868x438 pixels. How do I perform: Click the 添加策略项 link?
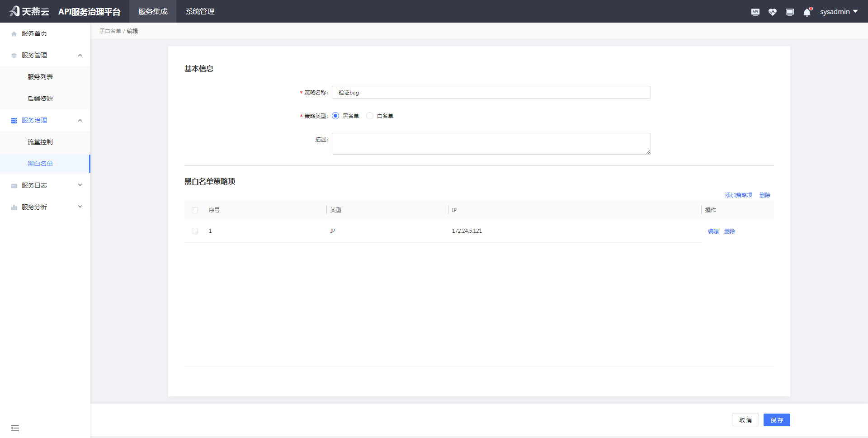tap(738, 195)
